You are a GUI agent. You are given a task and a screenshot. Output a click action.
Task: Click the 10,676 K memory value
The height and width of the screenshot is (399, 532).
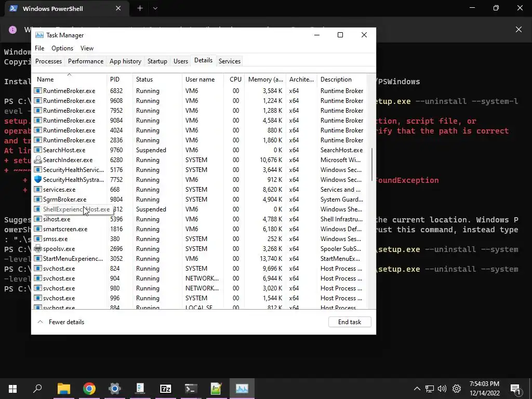(x=271, y=160)
